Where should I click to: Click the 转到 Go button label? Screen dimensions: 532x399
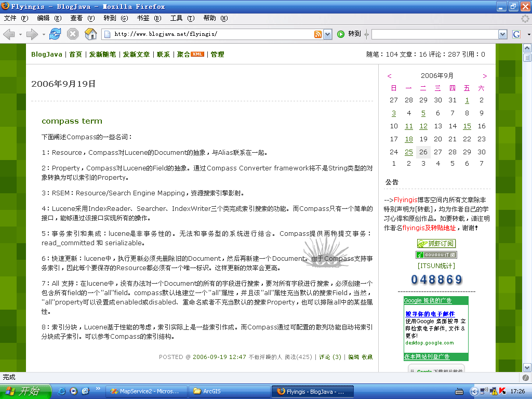coord(354,34)
